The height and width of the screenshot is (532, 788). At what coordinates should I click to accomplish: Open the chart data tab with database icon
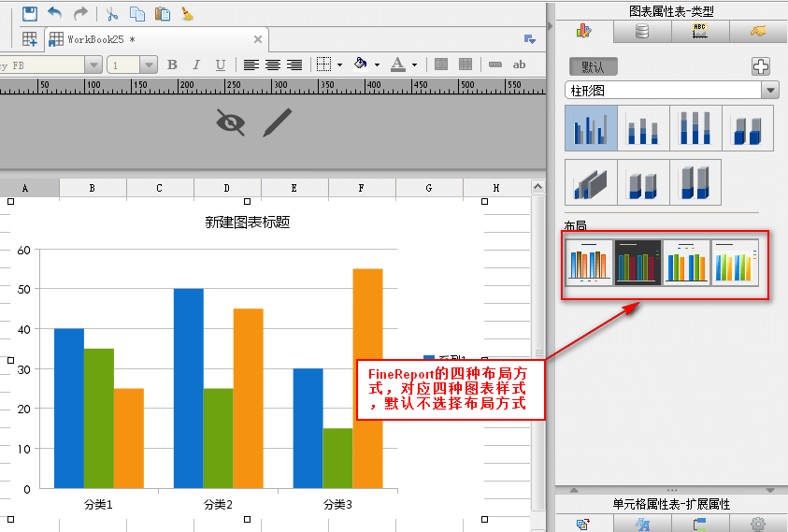pos(642,32)
